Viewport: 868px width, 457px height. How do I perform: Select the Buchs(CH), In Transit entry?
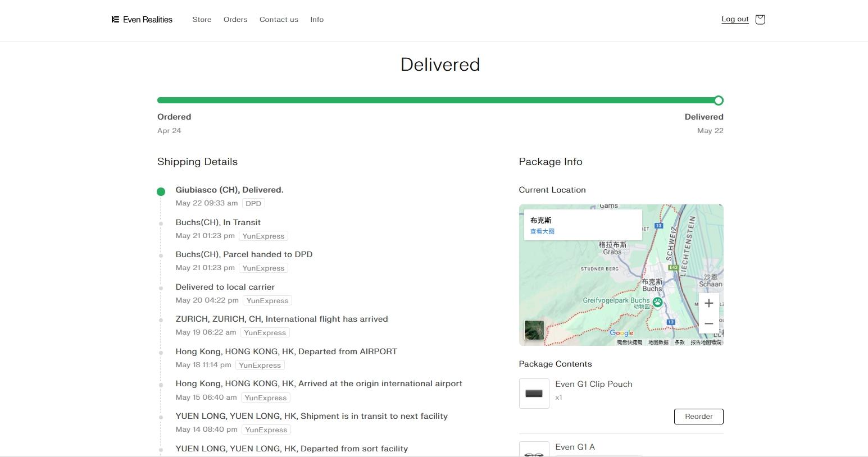[x=218, y=222]
